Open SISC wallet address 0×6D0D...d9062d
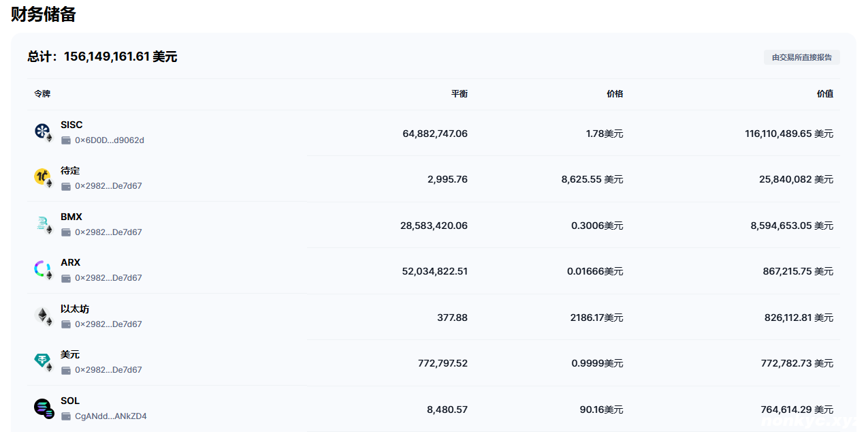The height and width of the screenshot is (432, 868). 109,140
